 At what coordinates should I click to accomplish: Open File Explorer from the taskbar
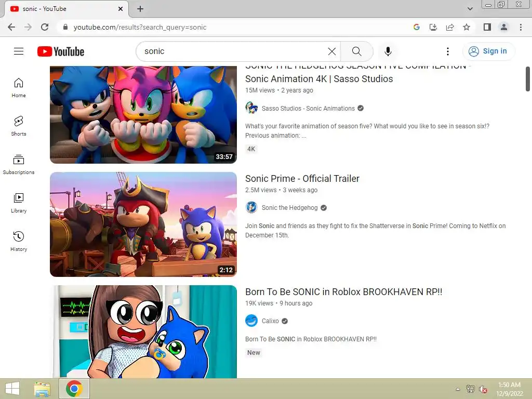pyautogui.click(x=42, y=389)
